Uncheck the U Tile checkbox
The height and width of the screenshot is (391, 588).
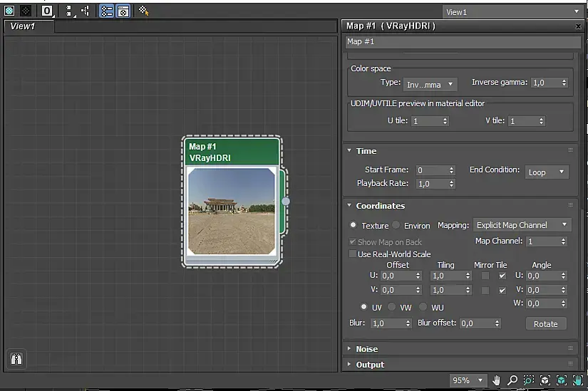(502, 276)
